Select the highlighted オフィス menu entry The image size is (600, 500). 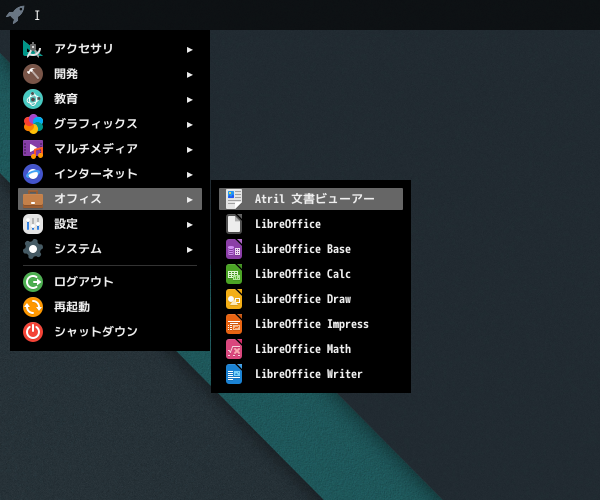(x=110, y=199)
